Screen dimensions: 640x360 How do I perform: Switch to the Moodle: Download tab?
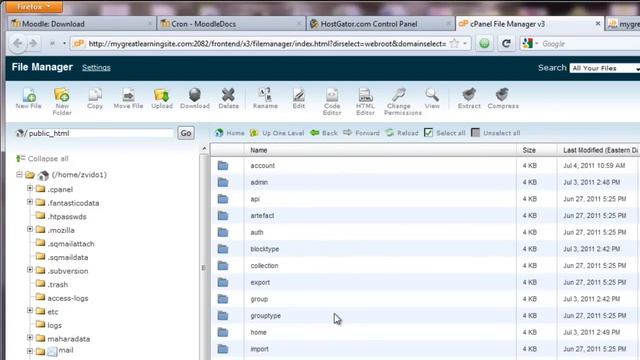point(81,24)
